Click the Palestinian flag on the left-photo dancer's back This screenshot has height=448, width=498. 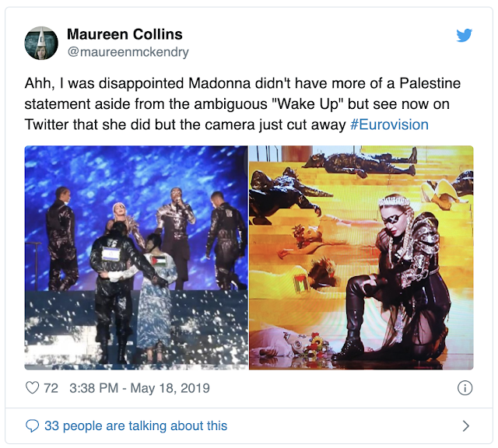pos(159,261)
